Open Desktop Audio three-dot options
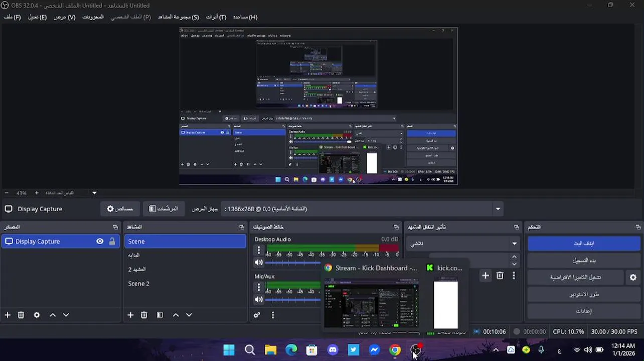The height and width of the screenshot is (361, 644). point(259,250)
